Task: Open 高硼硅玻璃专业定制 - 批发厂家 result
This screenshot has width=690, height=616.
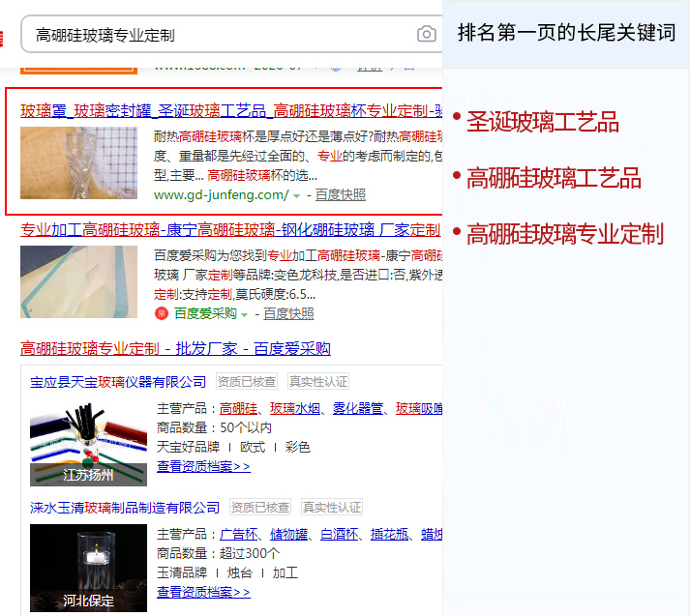Action: pos(175,348)
